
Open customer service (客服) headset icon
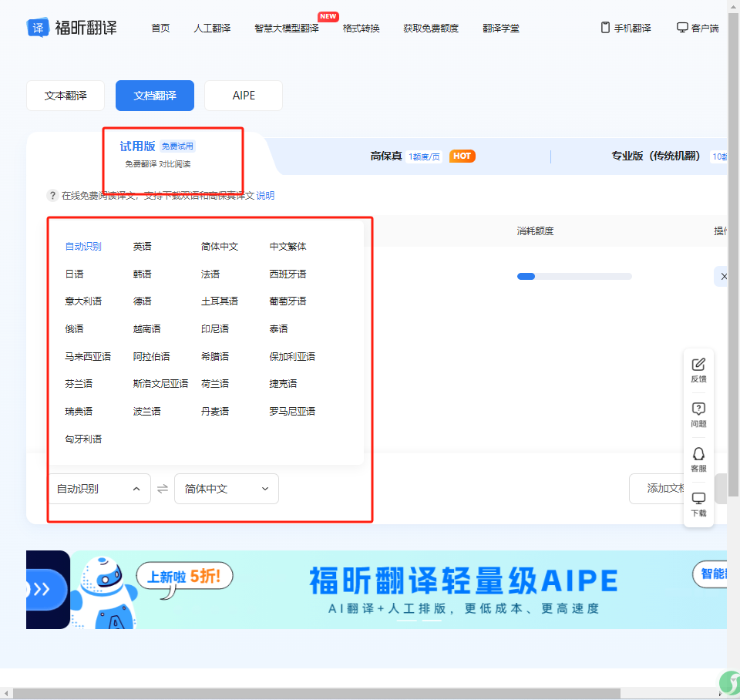click(698, 454)
